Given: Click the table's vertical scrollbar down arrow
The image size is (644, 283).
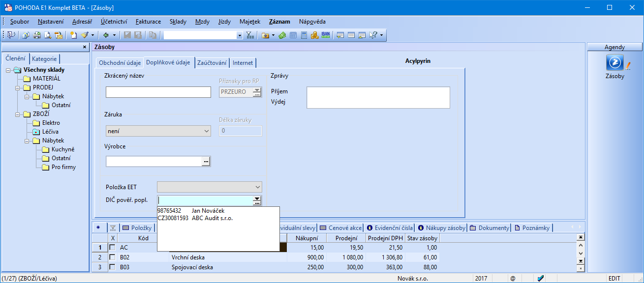Looking at the screenshot, I should 581,261.
